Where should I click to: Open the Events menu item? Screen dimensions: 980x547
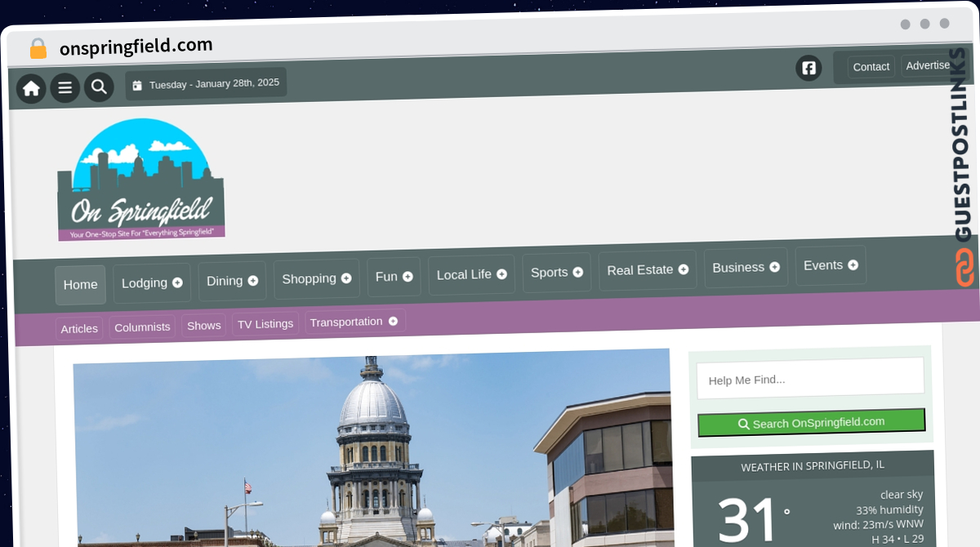(x=831, y=265)
